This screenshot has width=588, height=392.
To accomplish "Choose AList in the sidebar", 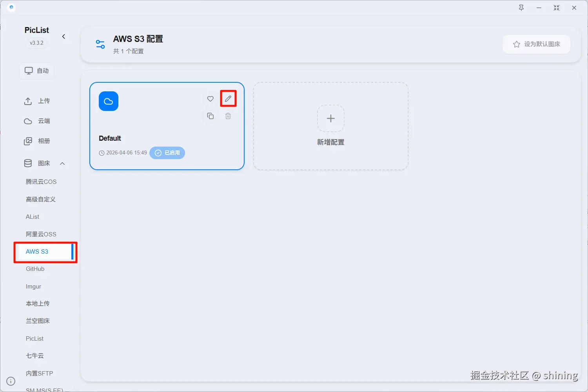I will (33, 217).
